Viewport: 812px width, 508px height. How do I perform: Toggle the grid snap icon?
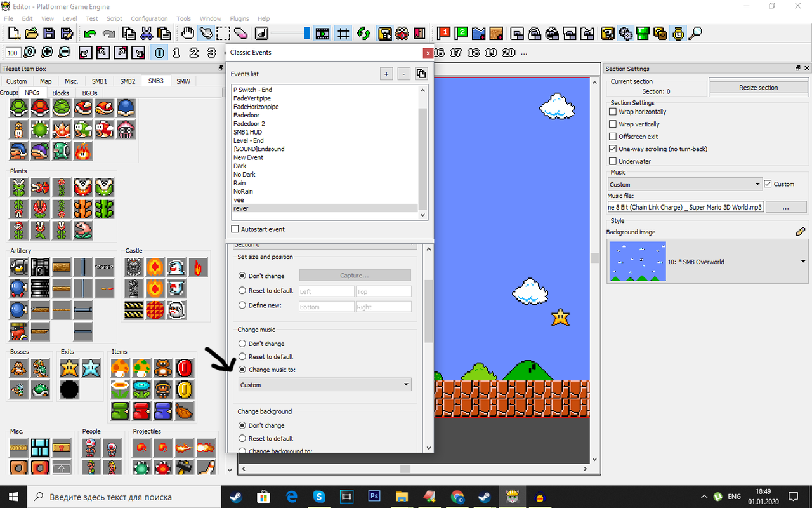click(343, 33)
